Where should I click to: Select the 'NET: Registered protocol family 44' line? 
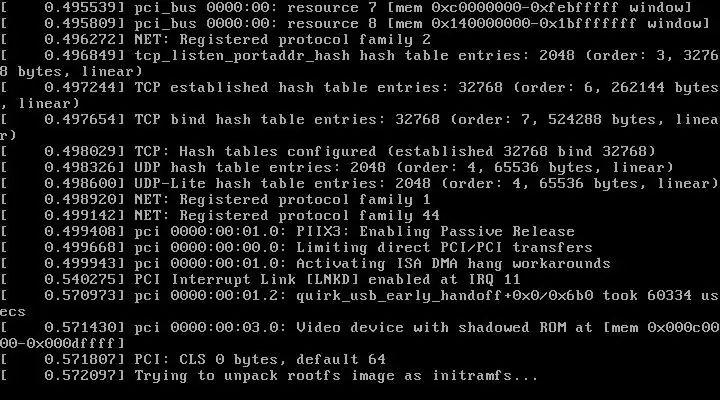pyautogui.click(x=220, y=215)
